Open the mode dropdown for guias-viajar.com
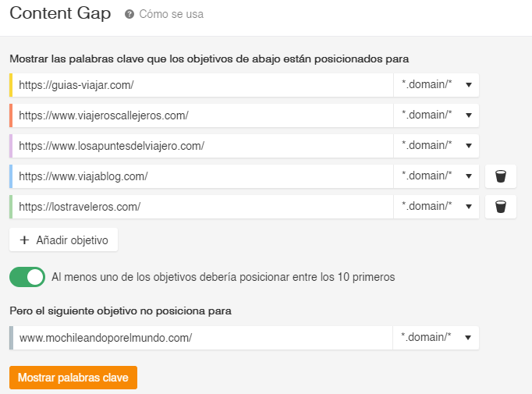The image size is (532, 394). [436, 85]
